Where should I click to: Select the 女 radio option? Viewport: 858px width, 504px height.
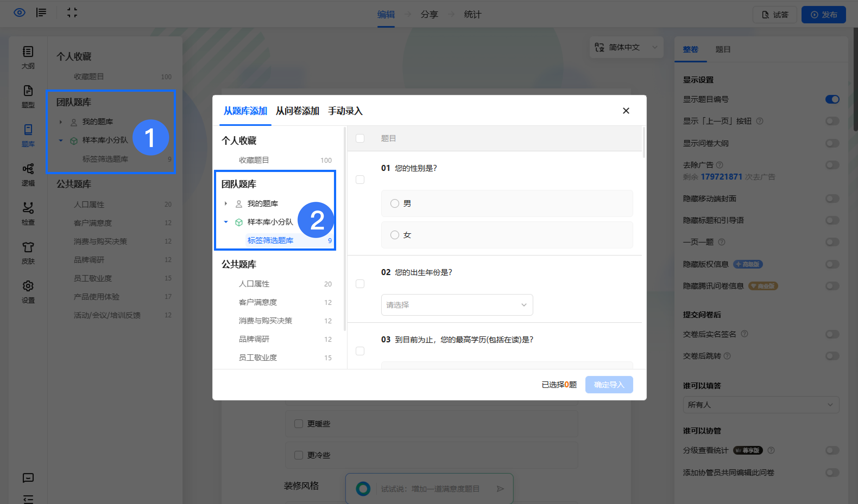pyautogui.click(x=395, y=235)
